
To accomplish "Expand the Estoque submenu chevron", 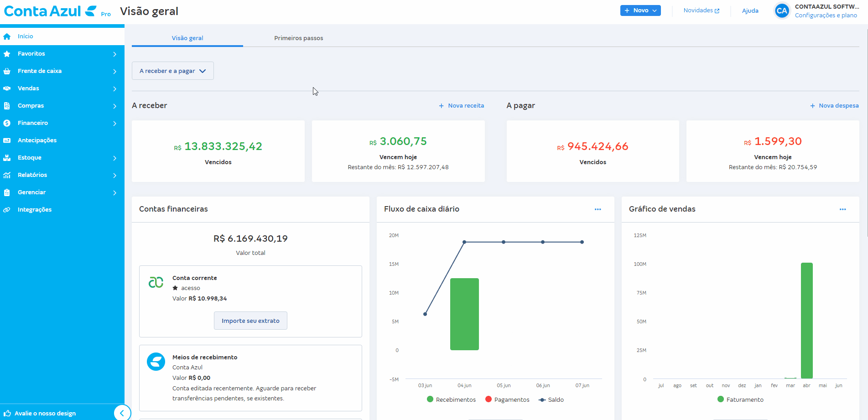I will (x=114, y=158).
